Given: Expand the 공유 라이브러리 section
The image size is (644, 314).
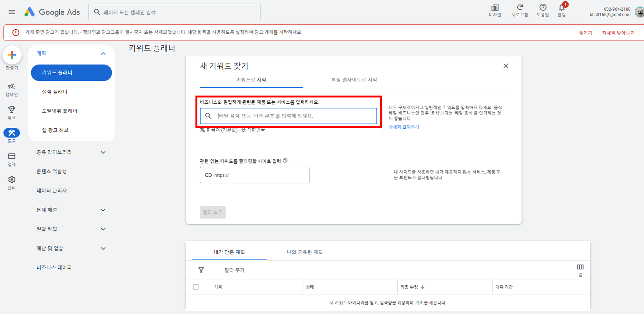Looking at the screenshot, I should (x=103, y=152).
